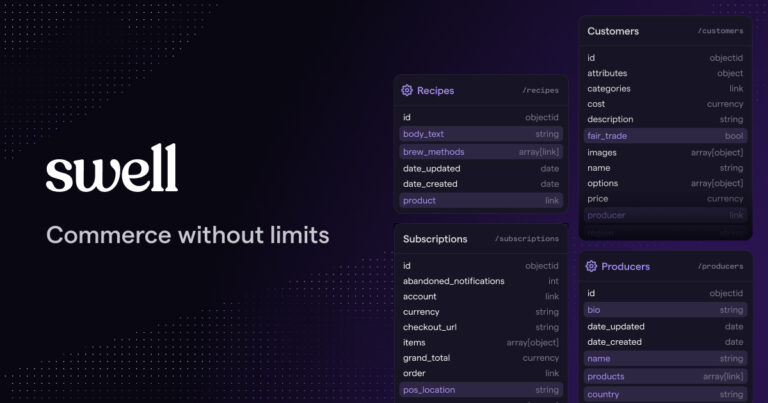Open the /producers path label
This screenshot has width=768, height=403.
coord(720,267)
